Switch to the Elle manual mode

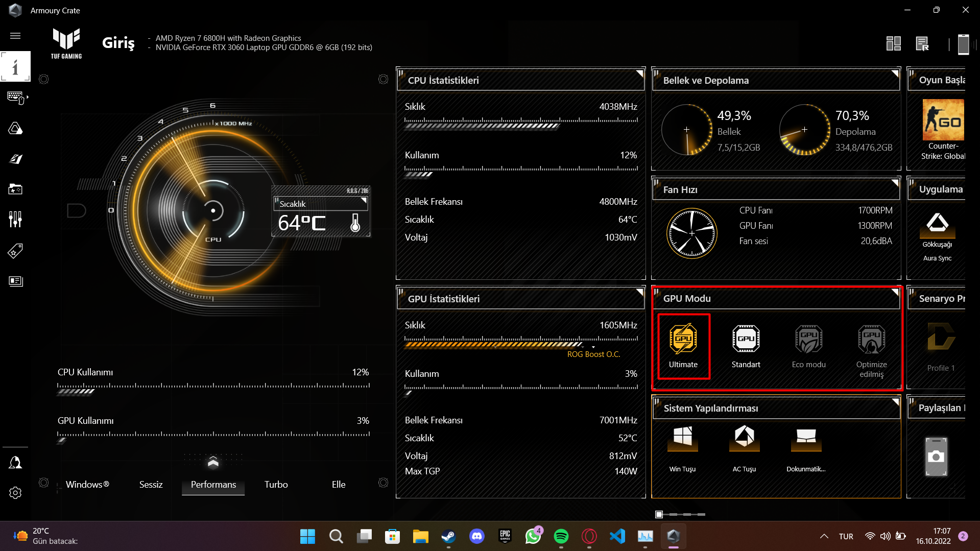point(339,485)
